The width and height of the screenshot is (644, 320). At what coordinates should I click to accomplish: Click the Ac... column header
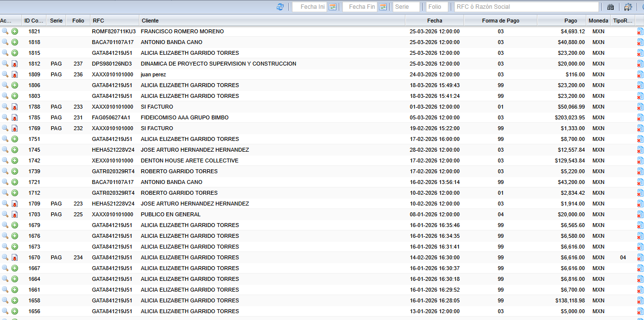click(11, 21)
